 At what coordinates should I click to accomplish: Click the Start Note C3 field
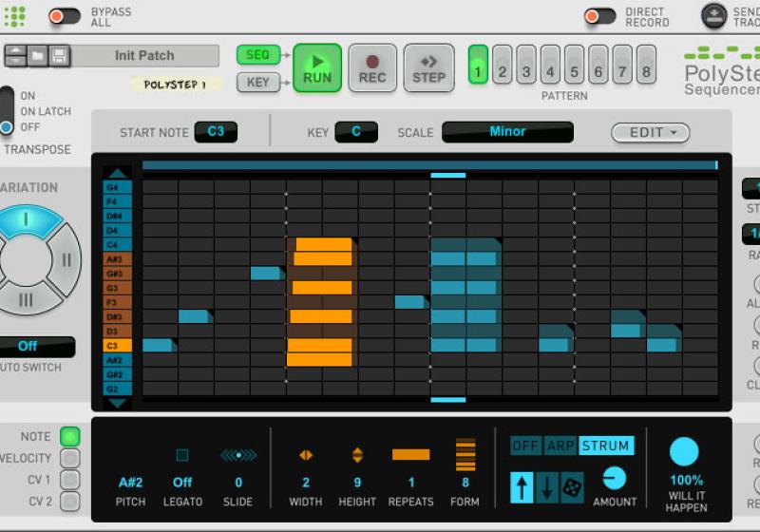click(216, 132)
